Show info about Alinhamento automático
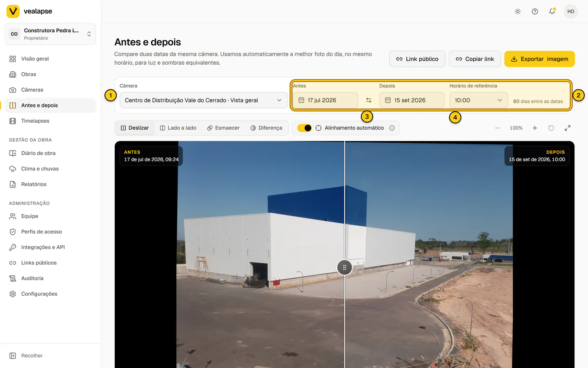The image size is (588, 368). tap(392, 128)
